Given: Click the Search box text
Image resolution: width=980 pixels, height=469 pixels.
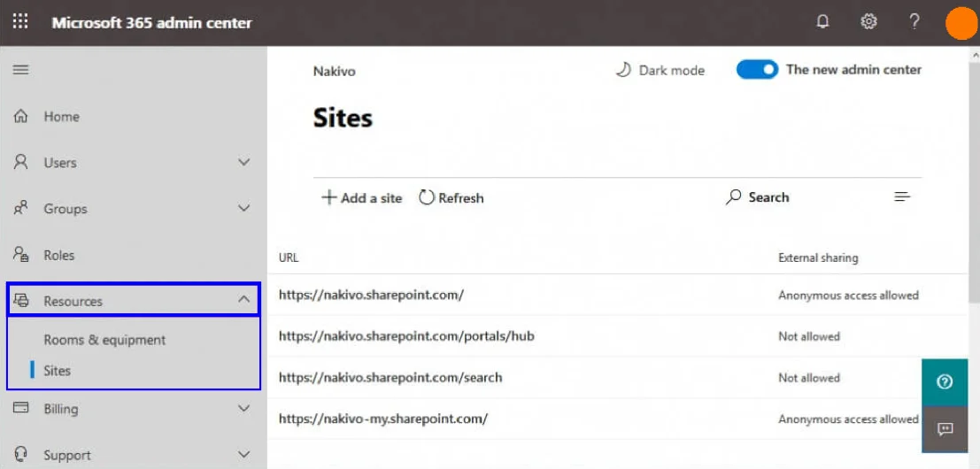Looking at the screenshot, I should 768,197.
